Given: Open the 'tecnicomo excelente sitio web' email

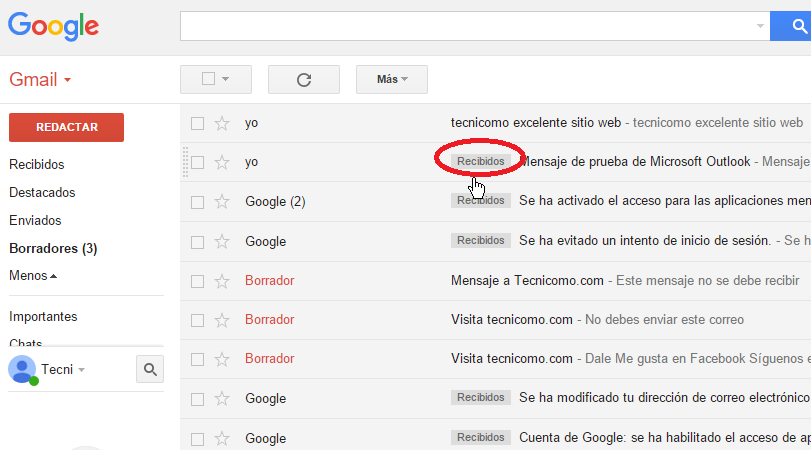Looking at the screenshot, I should tap(535, 123).
